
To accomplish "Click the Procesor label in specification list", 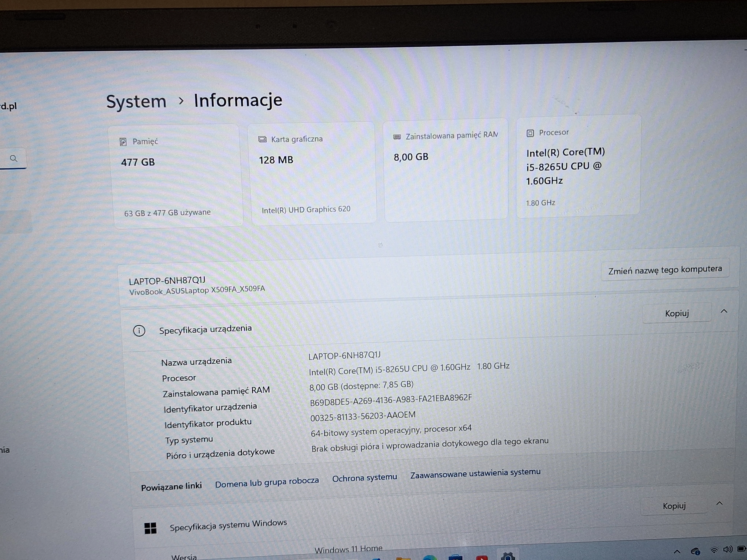I will point(179,378).
